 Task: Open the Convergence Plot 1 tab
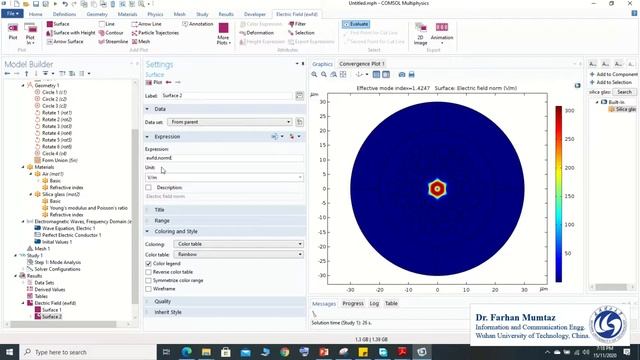[362, 64]
